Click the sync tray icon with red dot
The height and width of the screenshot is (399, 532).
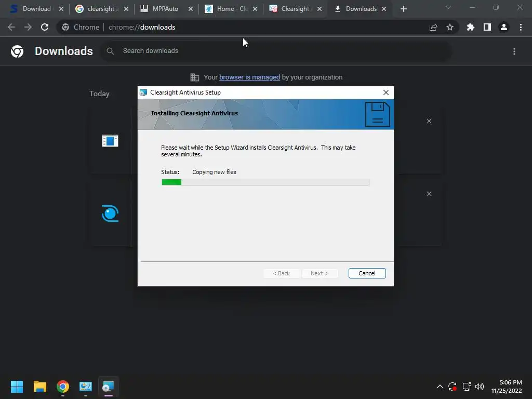pos(453,387)
